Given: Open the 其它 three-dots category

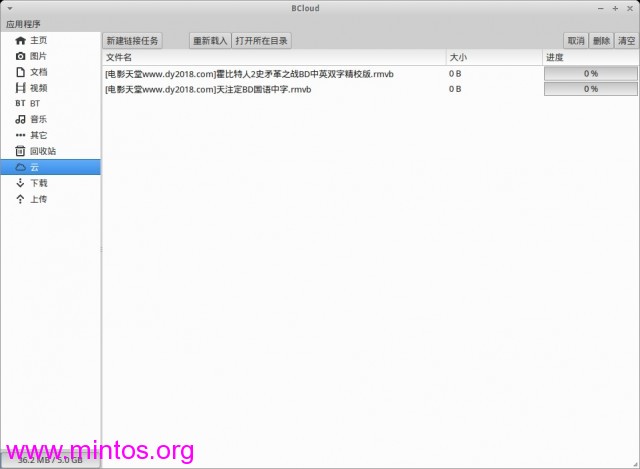Looking at the screenshot, I should (20, 135).
